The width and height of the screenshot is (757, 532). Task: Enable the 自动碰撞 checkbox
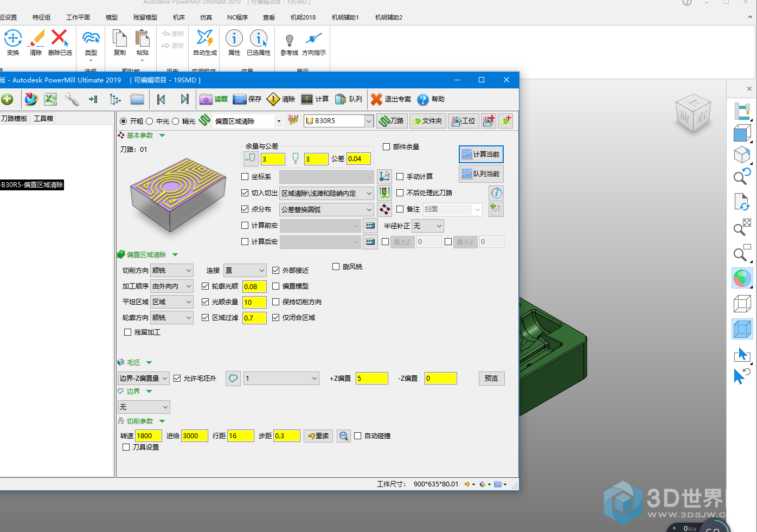pos(358,436)
